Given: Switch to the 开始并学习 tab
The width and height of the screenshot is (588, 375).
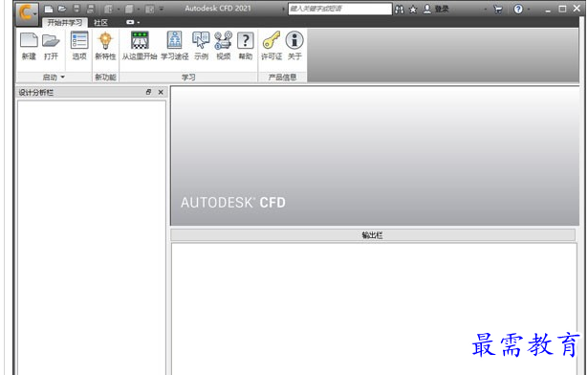Looking at the screenshot, I should point(64,23).
